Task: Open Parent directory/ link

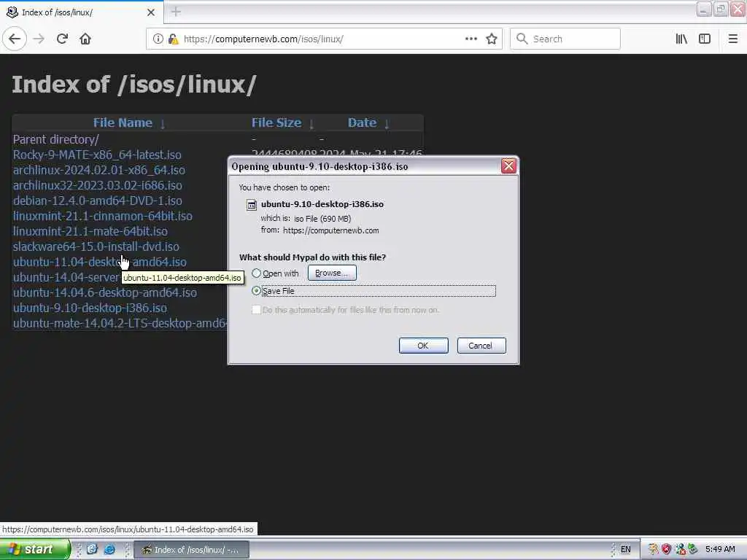Action: (55, 139)
